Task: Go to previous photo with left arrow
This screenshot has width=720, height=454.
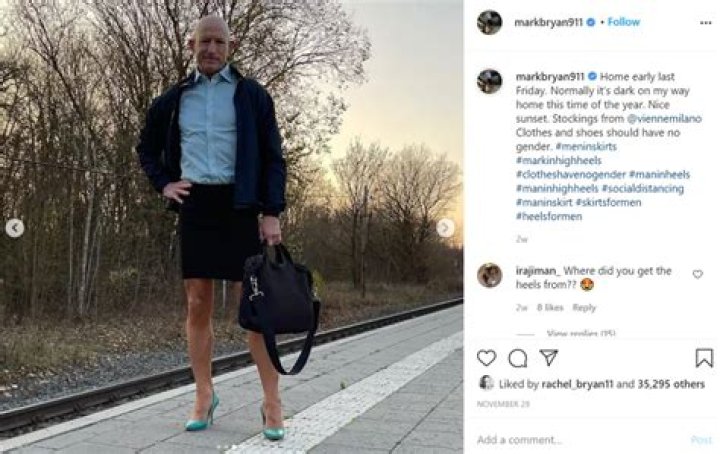Action: 15,228
